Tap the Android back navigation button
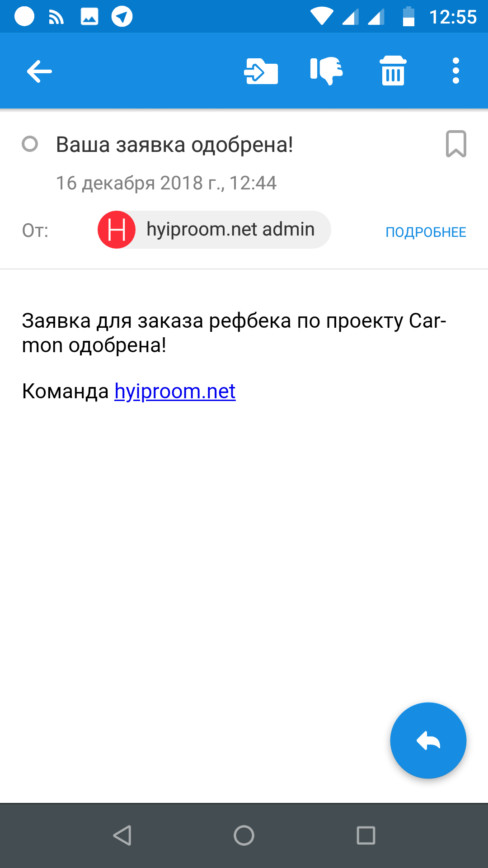This screenshot has height=868, width=488. click(x=122, y=835)
